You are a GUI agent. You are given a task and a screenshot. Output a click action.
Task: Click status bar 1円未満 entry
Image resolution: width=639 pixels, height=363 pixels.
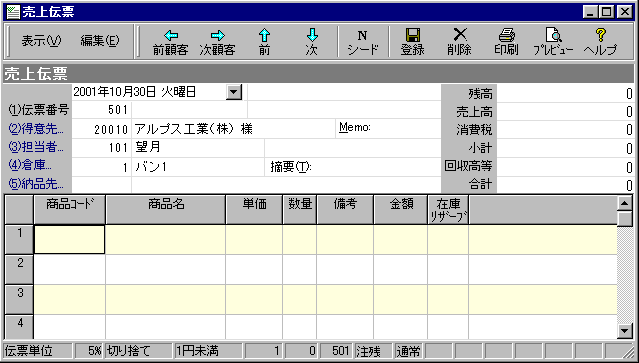point(208,351)
